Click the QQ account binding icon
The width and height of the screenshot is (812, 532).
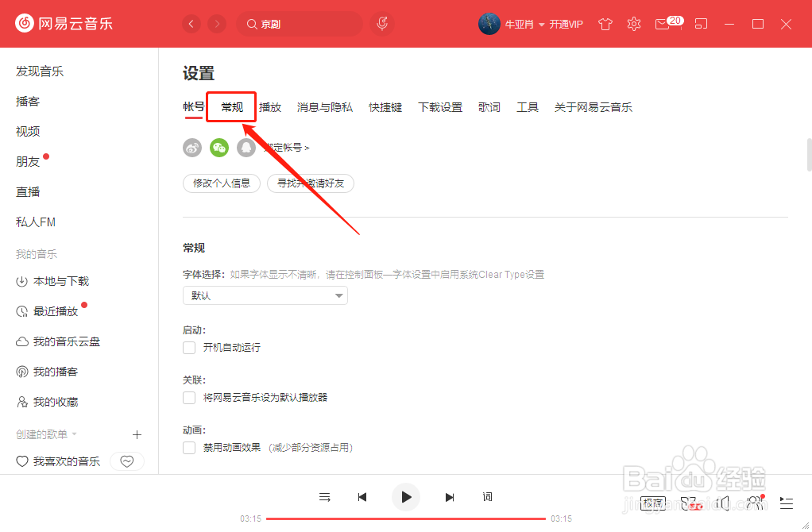point(246,148)
